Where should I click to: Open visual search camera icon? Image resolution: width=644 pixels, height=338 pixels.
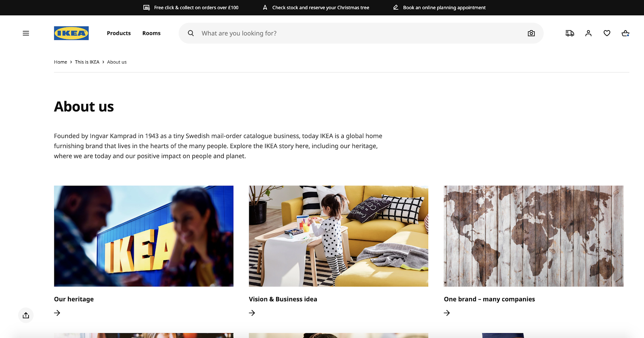point(531,33)
